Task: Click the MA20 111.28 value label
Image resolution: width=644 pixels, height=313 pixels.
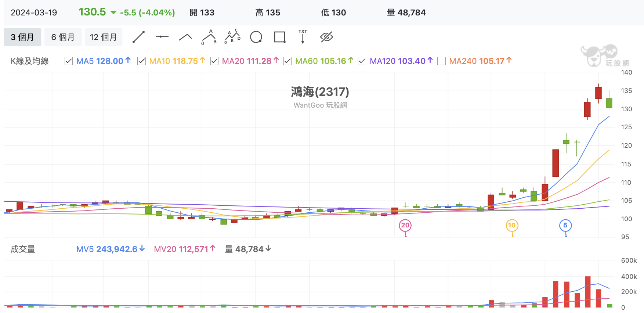Action: [x=250, y=61]
